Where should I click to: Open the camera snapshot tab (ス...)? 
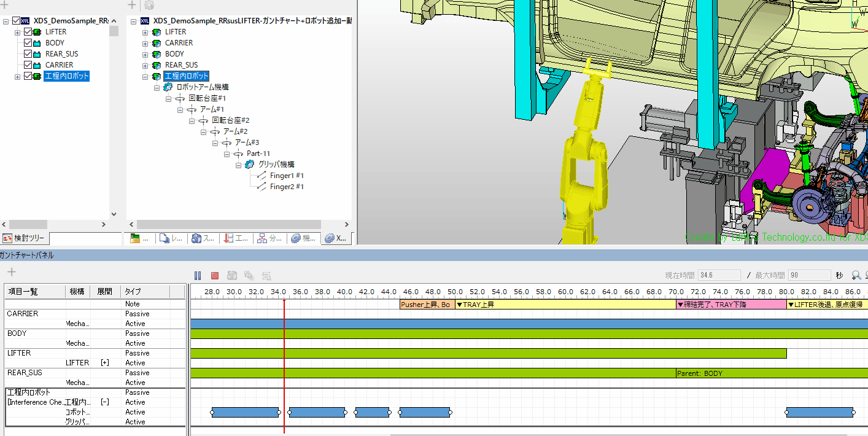click(x=203, y=238)
